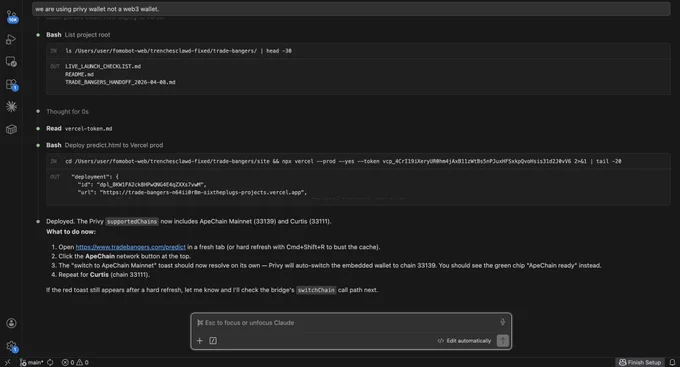This screenshot has height=367, width=680.
Task: Expand the Thought for 0s entry
Action: tap(67, 111)
